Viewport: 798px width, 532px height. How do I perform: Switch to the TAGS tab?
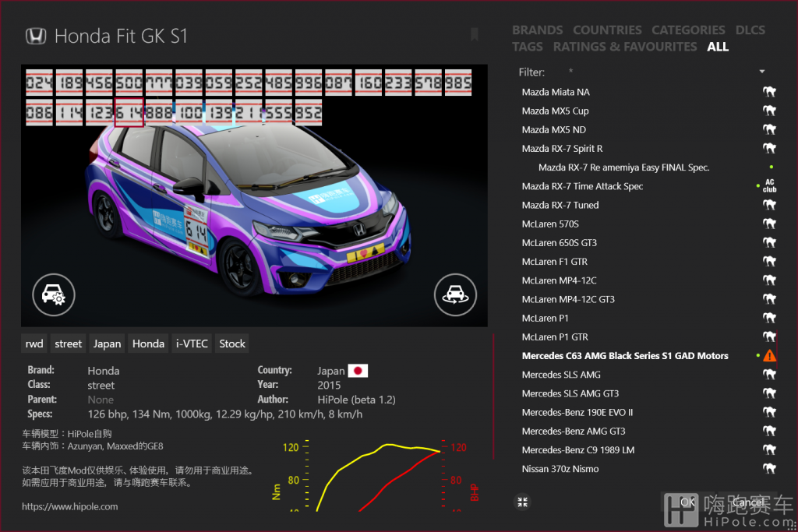pos(528,47)
